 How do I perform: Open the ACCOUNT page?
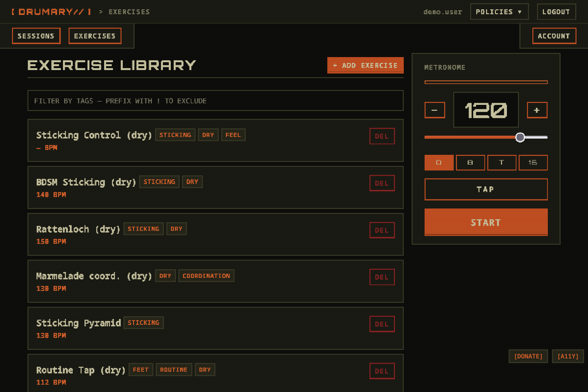coord(554,36)
